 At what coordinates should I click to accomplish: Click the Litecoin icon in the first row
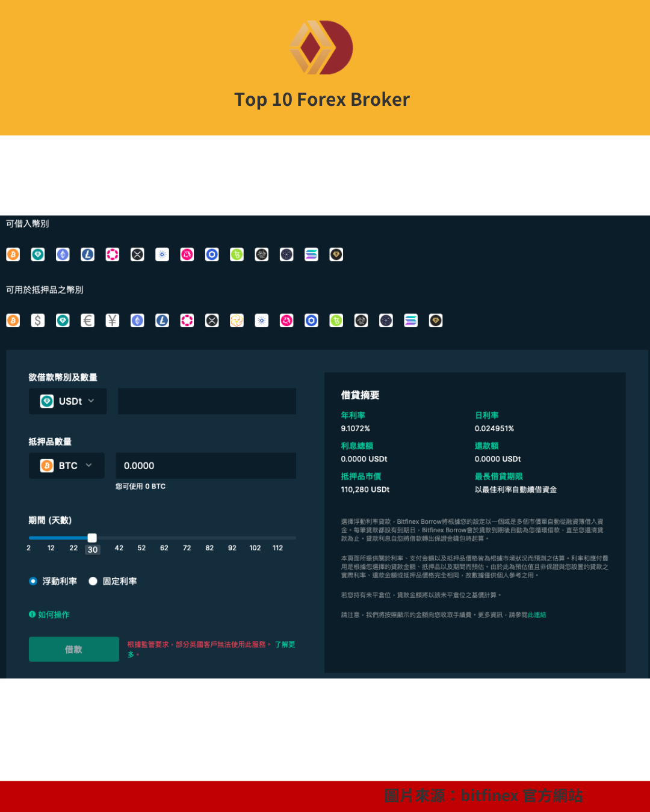(87, 254)
